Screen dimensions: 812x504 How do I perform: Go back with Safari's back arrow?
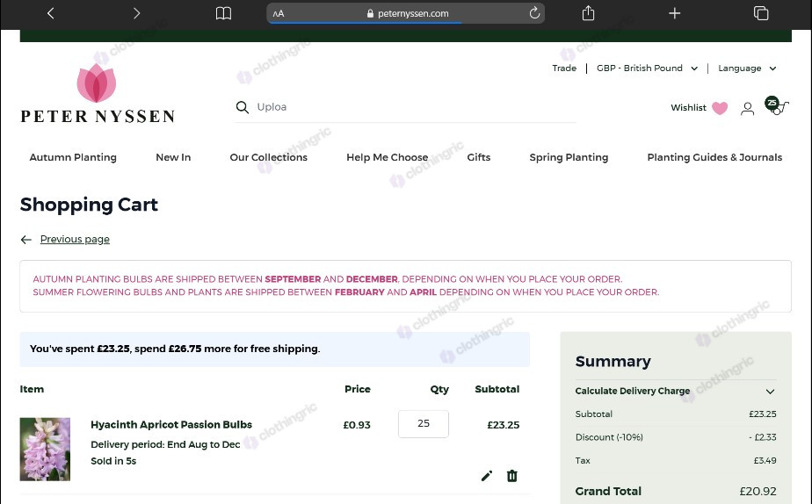[50, 13]
